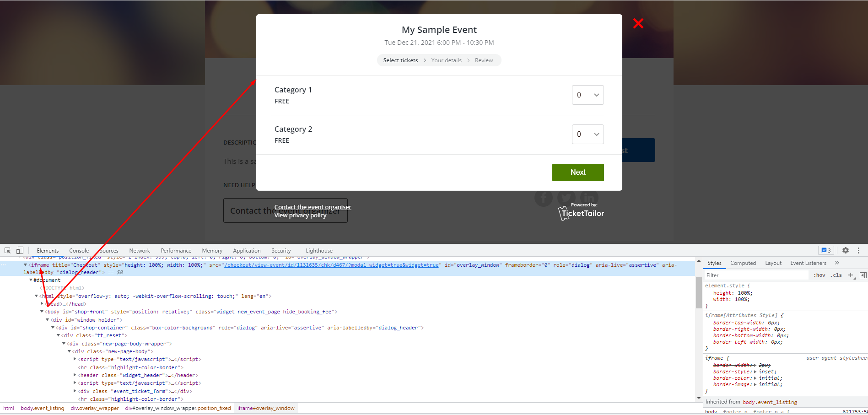
Task: Open Contact the event organiser link
Action: 313,207
